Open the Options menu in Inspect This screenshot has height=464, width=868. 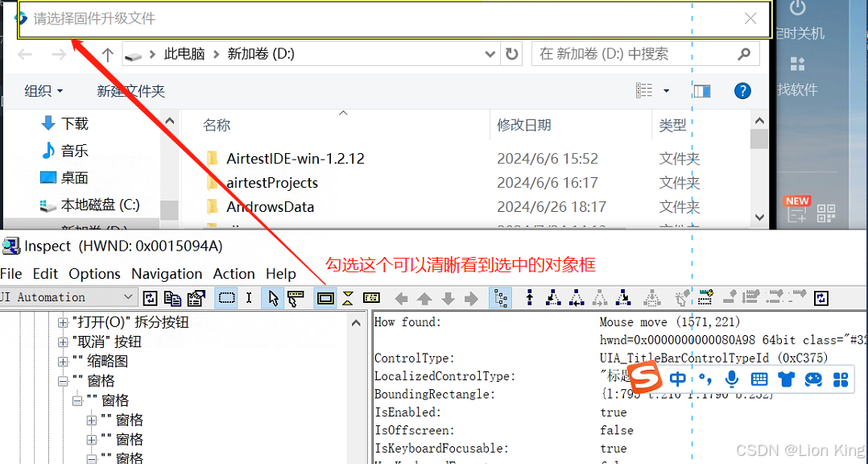coord(95,274)
